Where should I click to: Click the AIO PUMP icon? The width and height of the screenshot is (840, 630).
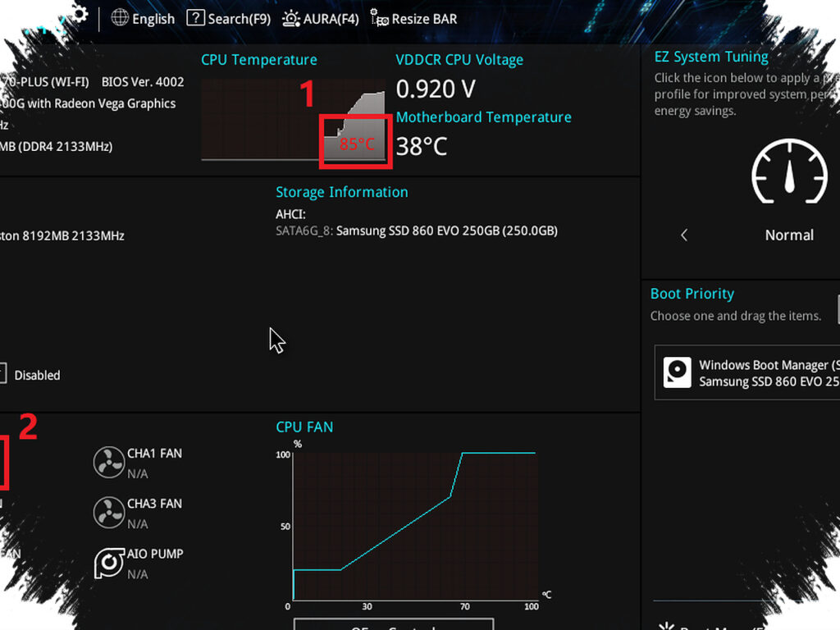point(109,563)
